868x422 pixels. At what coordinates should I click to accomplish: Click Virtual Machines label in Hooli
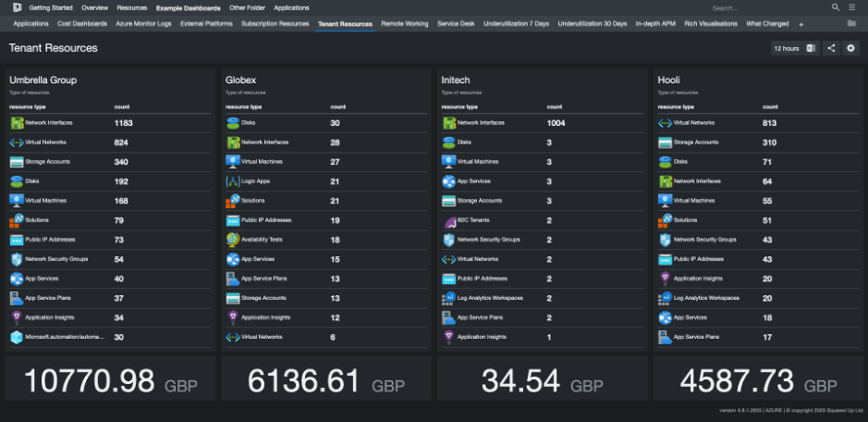pos(695,201)
